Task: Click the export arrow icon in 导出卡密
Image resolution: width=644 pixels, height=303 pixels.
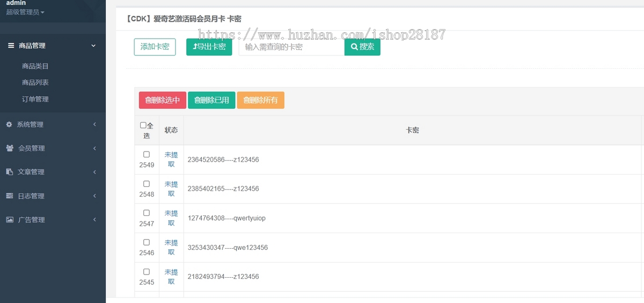Action: pyautogui.click(x=195, y=47)
